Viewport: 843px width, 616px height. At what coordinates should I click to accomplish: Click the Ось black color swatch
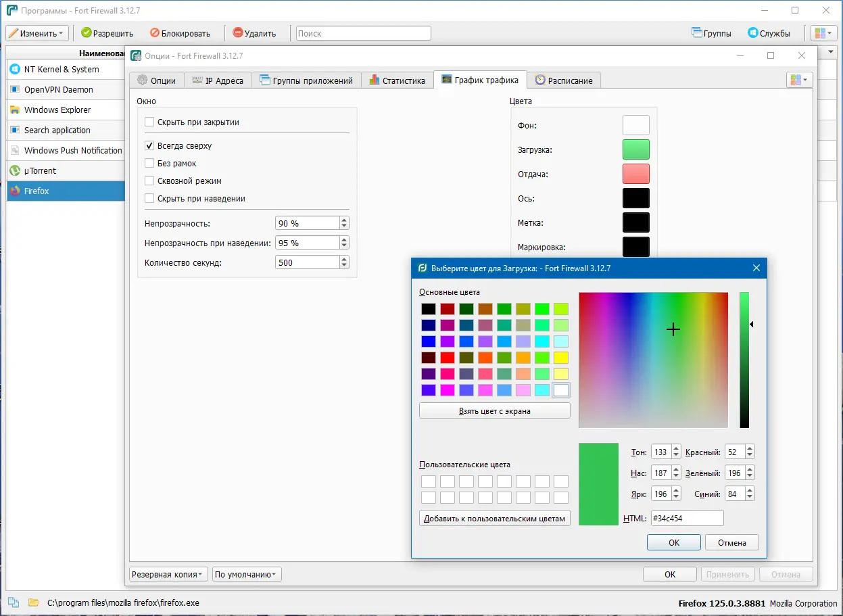tap(636, 198)
